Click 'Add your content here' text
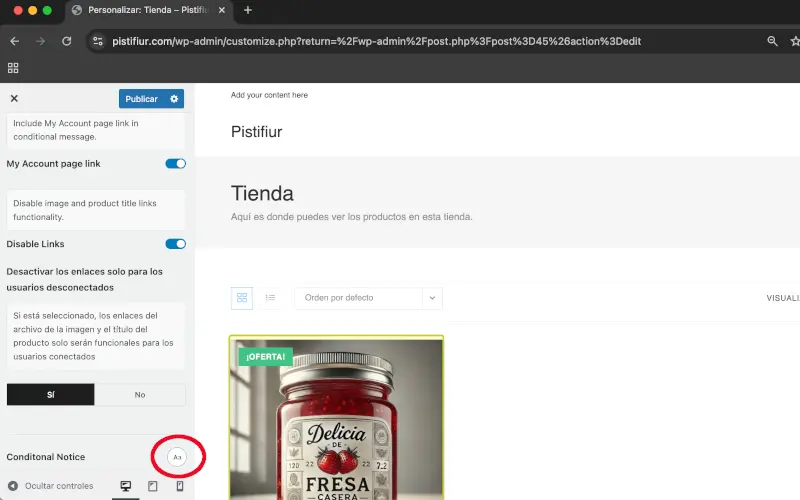800x500 pixels. click(269, 95)
